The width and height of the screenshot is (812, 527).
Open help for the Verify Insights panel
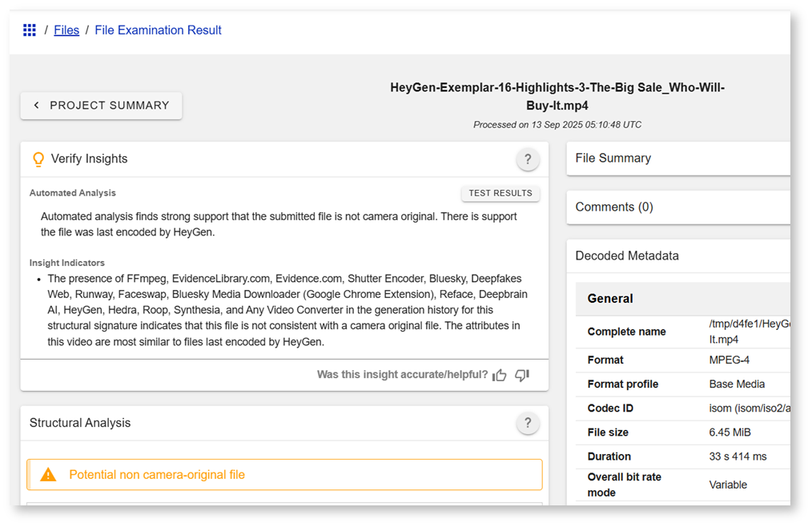tap(528, 159)
